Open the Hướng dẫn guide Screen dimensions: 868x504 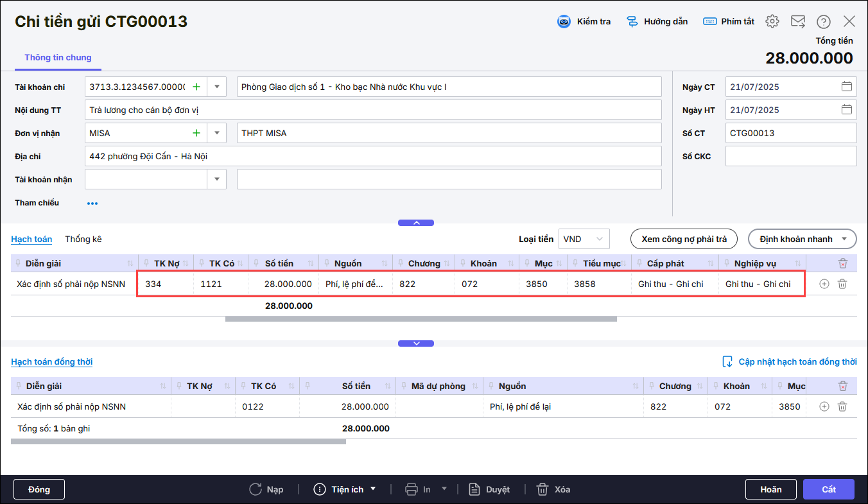657,22
